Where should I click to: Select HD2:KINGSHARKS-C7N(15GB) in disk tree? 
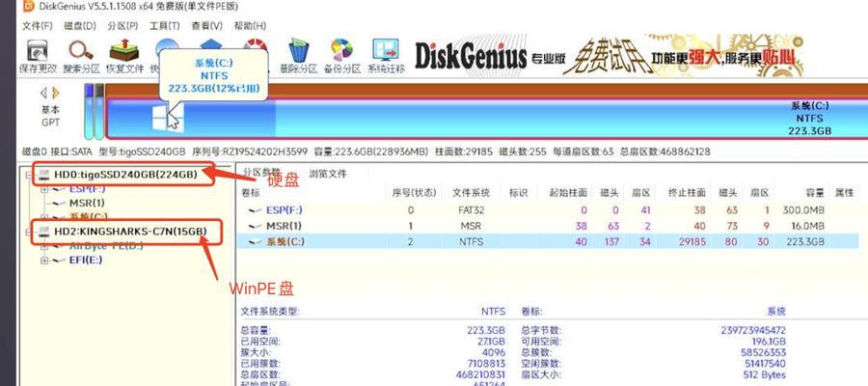pyautogui.click(x=130, y=231)
